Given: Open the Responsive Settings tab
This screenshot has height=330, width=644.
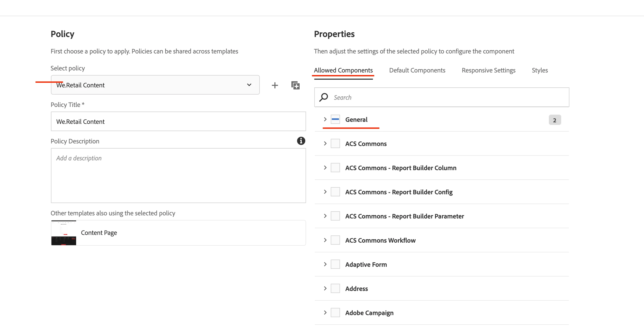Looking at the screenshot, I should coord(488,70).
